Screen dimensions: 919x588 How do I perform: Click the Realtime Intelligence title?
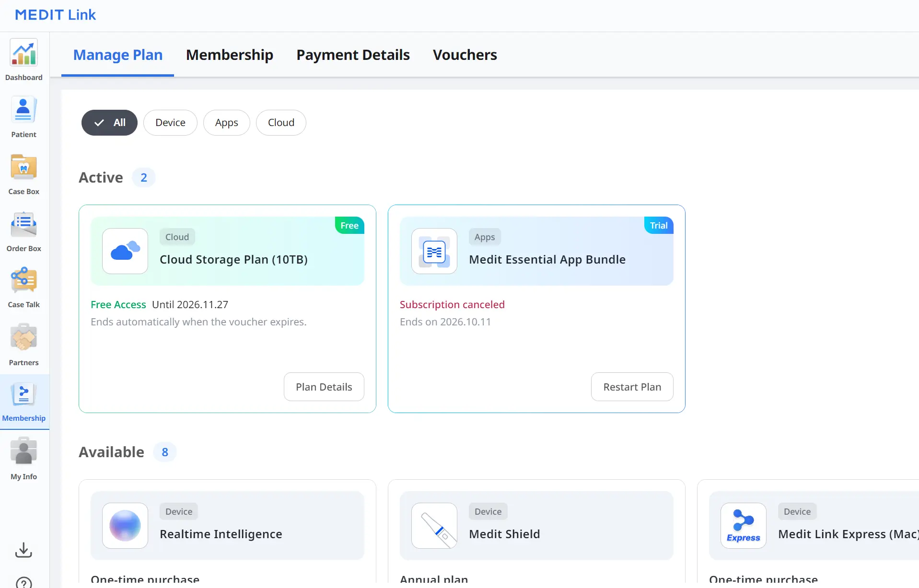pos(221,534)
